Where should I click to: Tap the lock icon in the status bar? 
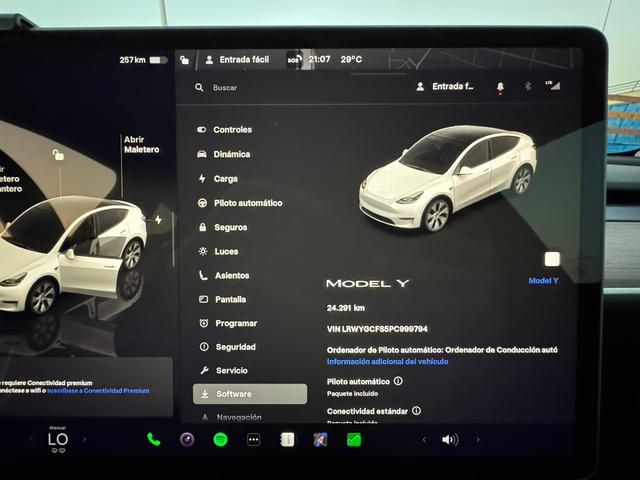click(184, 60)
